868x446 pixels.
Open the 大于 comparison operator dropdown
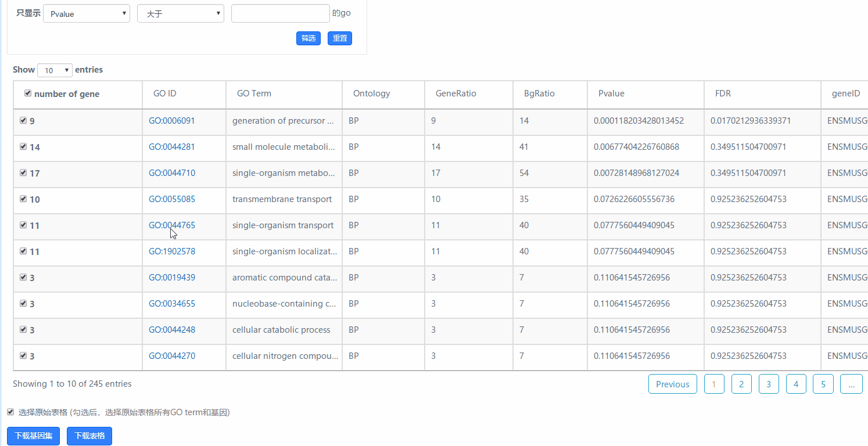tap(181, 13)
